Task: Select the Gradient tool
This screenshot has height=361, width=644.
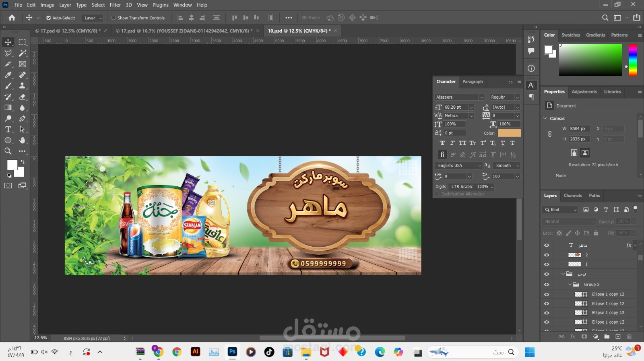Action: coord(8,107)
